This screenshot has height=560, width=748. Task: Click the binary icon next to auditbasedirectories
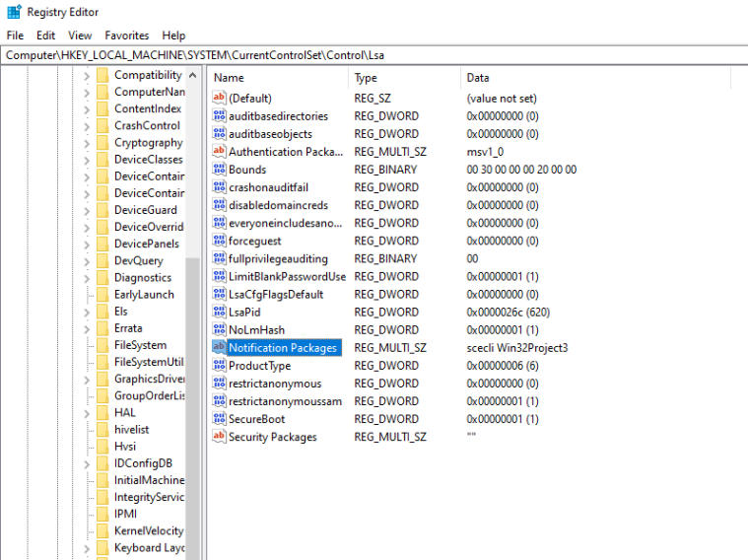(219, 116)
